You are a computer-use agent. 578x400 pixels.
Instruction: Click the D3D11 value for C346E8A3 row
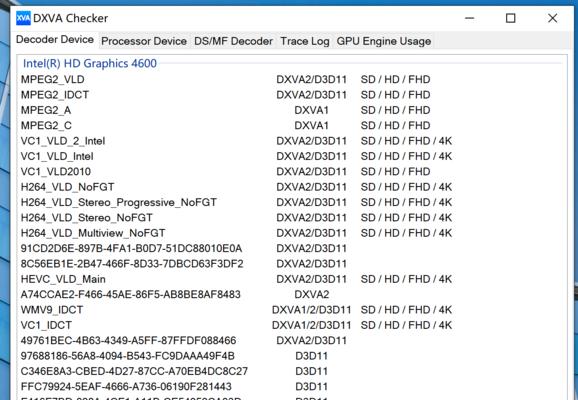click(x=311, y=372)
